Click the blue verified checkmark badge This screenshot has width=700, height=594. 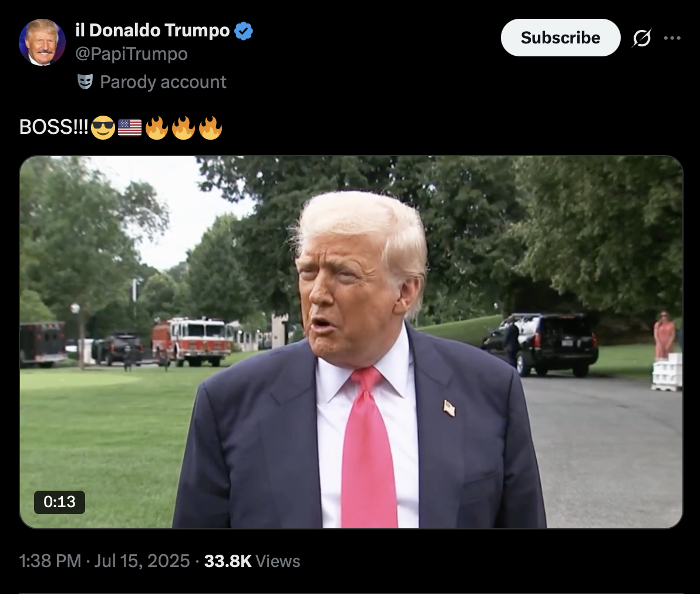244,31
